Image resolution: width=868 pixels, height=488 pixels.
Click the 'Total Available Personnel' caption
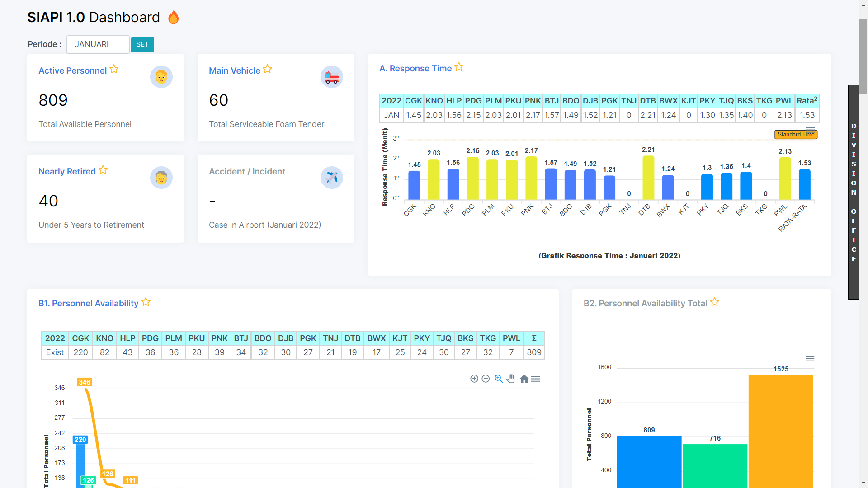click(85, 124)
